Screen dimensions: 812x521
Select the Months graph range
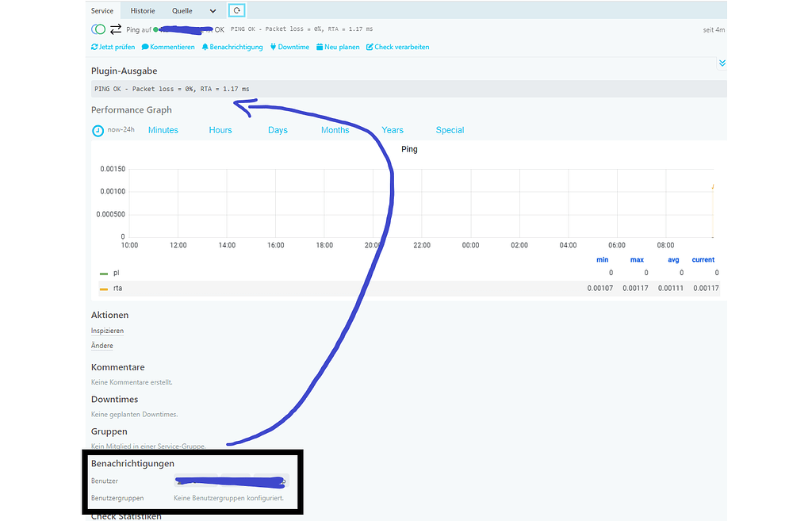pos(335,130)
